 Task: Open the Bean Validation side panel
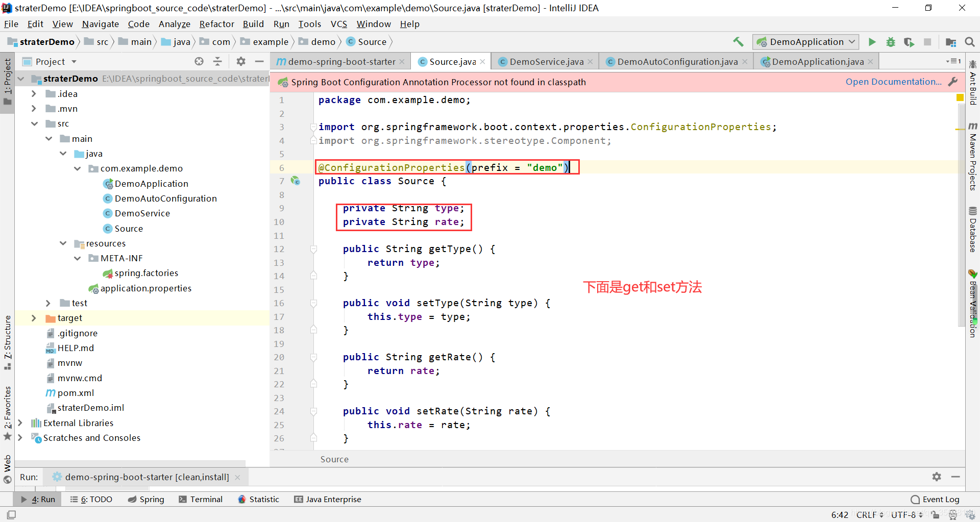click(x=973, y=303)
